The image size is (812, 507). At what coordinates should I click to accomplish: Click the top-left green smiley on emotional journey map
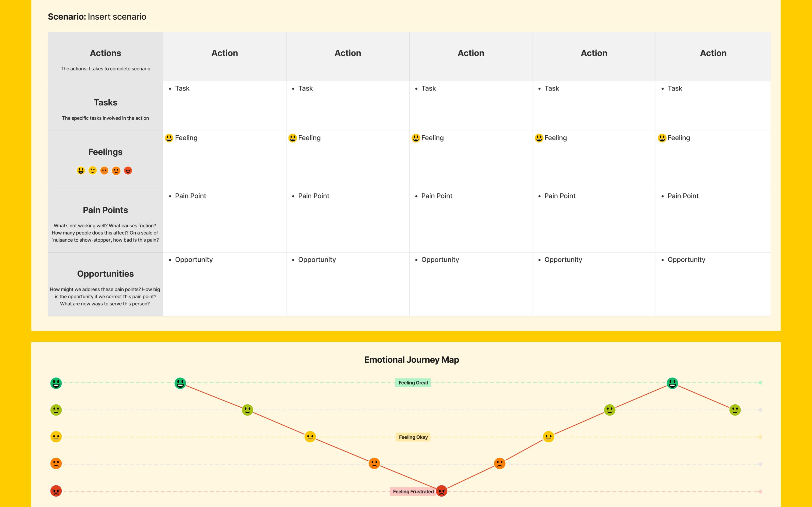56,383
